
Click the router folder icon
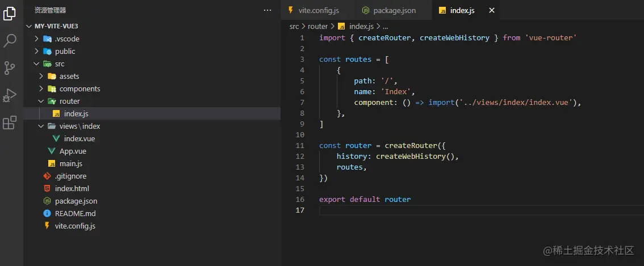coord(52,101)
